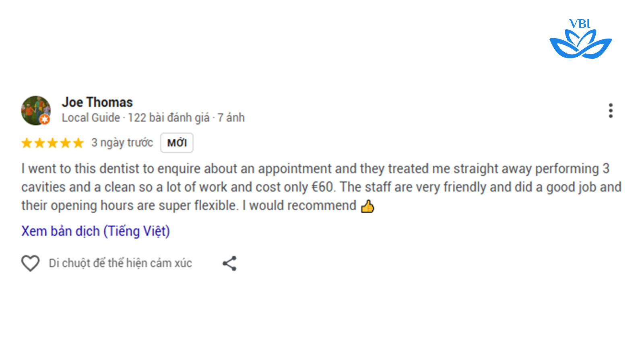Click the first yellow rating star

coord(27,143)
